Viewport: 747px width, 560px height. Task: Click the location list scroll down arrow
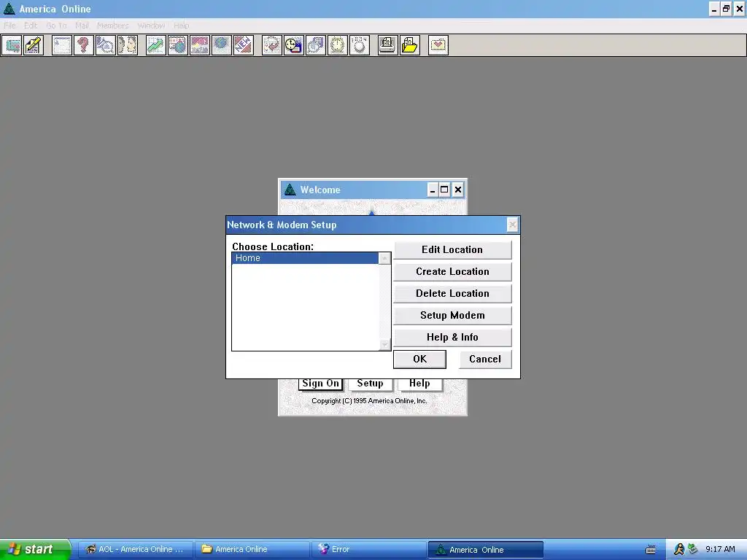[384, 344]
